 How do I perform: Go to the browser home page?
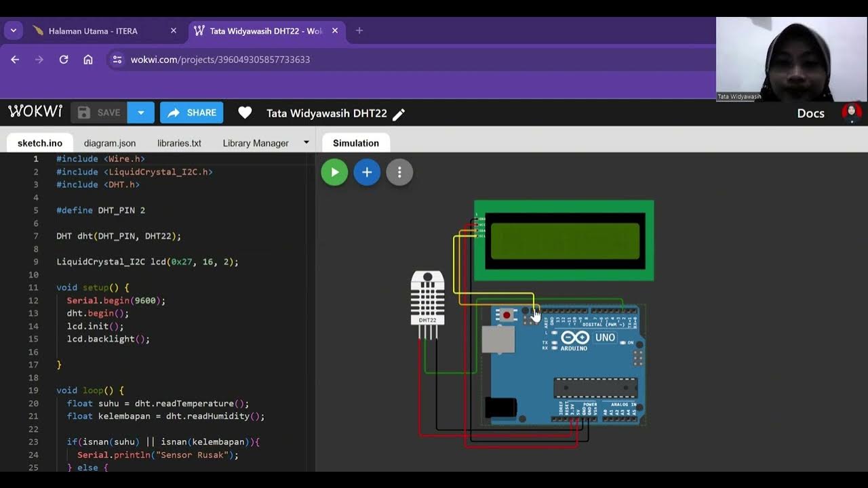88,60
